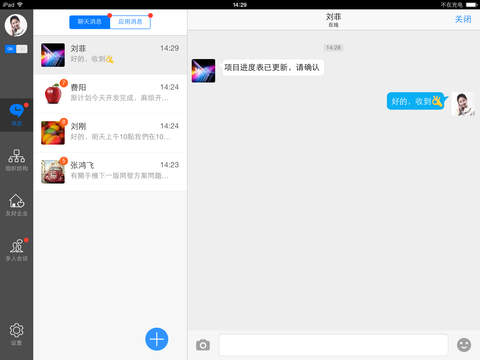The width and height of the screenshot is (480, 360).
Task: Tap my profile avatar in sidebar
Action: 16,25
